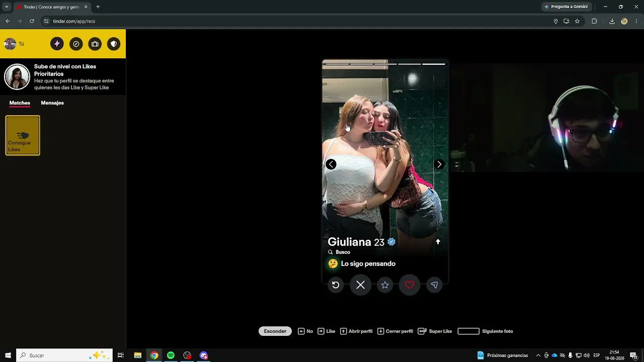The image size is (644, 362).
Task: Expand hidden system tray icons
Action: 538,355
